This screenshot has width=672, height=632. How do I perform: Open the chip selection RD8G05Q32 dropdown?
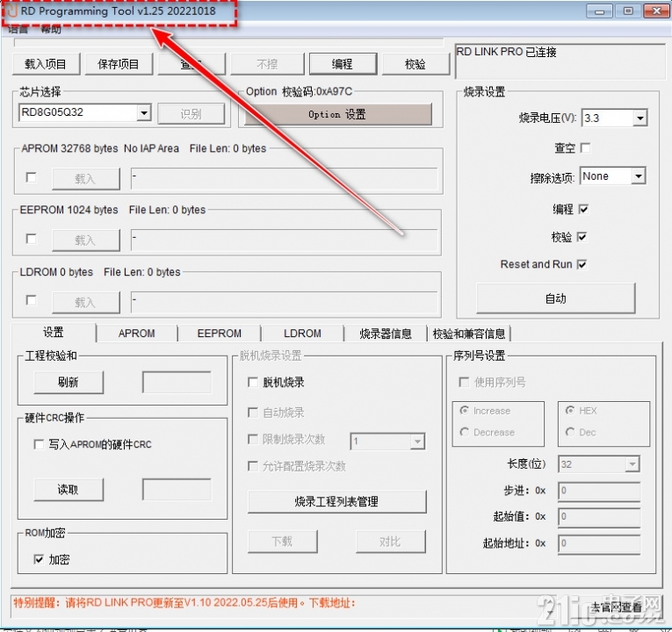(144, 113)
